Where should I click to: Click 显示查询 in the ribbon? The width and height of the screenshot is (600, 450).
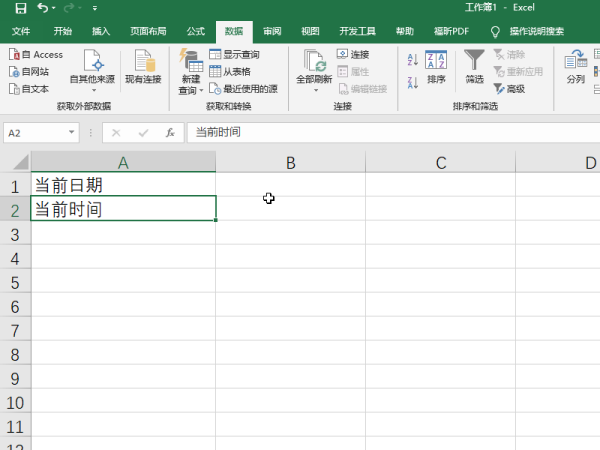point(234,54)
